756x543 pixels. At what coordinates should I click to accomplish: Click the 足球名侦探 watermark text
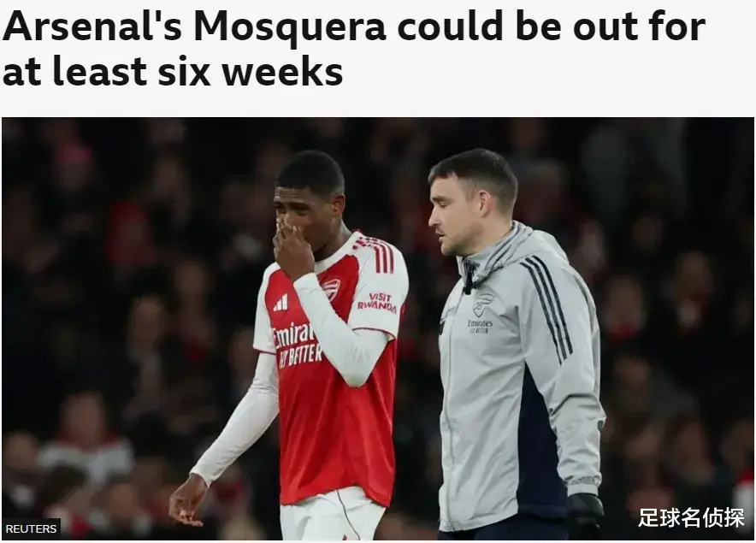click(x=691, y=518)
